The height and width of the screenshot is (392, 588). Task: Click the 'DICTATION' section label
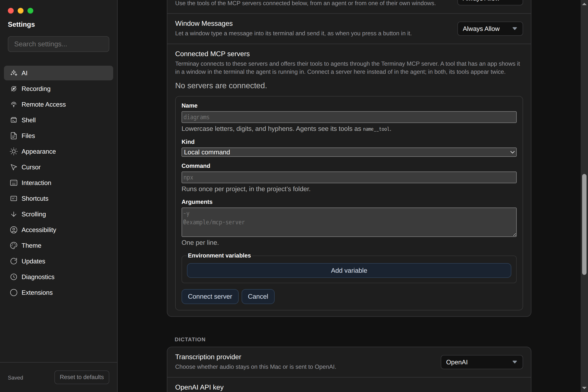tap(190, 340)
